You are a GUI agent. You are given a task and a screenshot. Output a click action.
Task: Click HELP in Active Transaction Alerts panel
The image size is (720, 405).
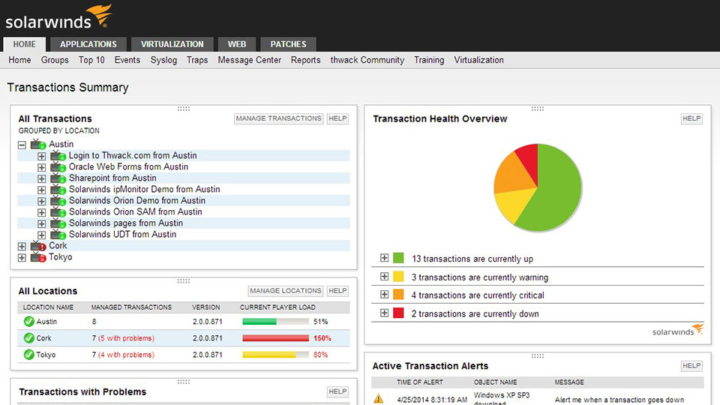pos(692,366)
